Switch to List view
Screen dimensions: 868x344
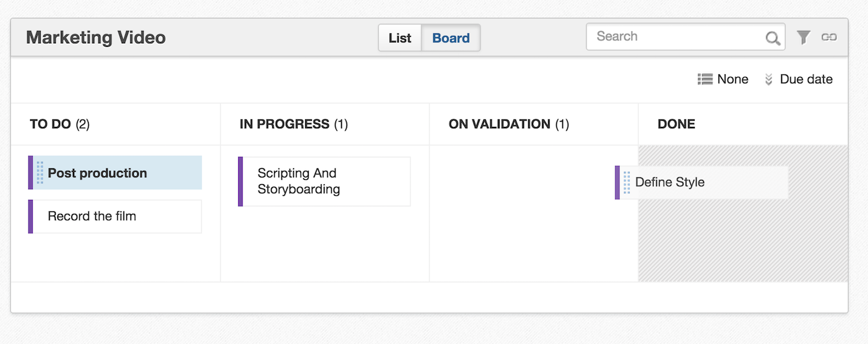pos(400,38)
